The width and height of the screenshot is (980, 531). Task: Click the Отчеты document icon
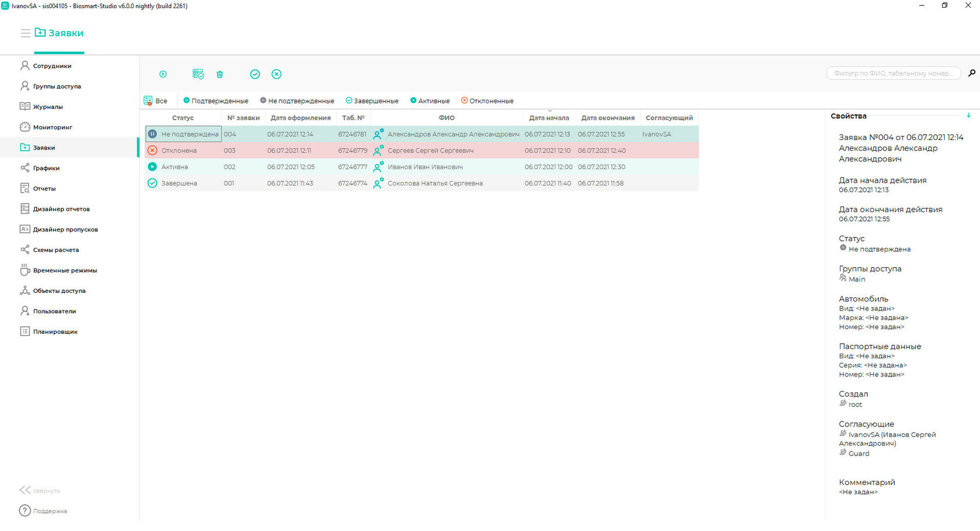(x=25, y=188)
